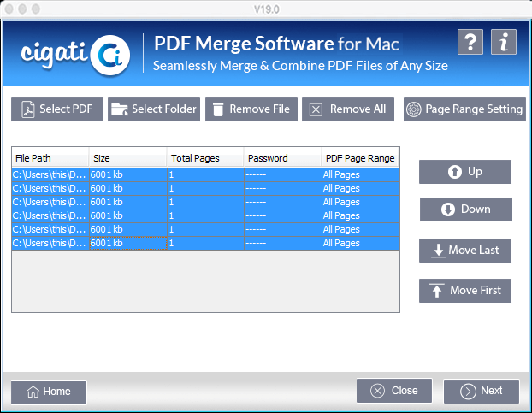532x413 pixels.
Task: Click the PDF Page Range column header
Action: 360,158
